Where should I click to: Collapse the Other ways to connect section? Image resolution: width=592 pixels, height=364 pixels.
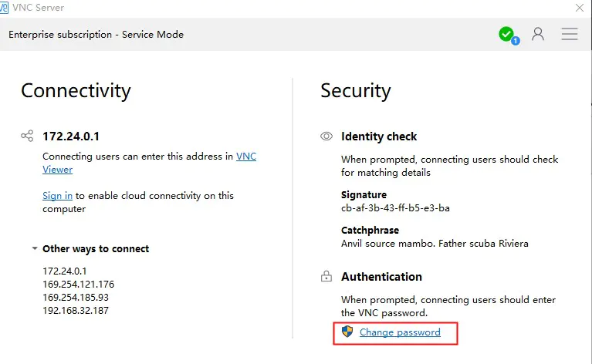[x=35, y=248]
